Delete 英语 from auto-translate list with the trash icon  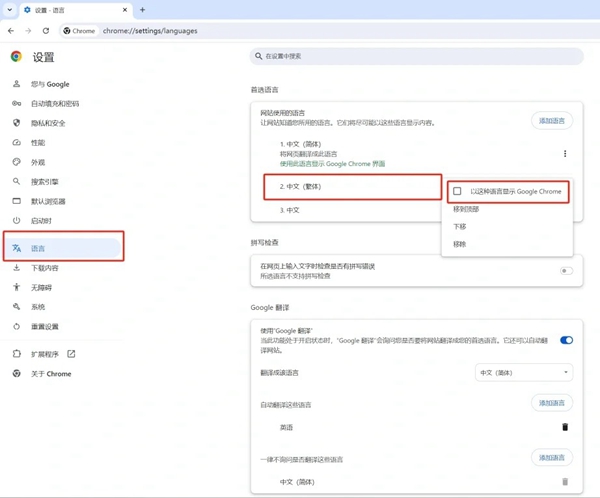565,427
